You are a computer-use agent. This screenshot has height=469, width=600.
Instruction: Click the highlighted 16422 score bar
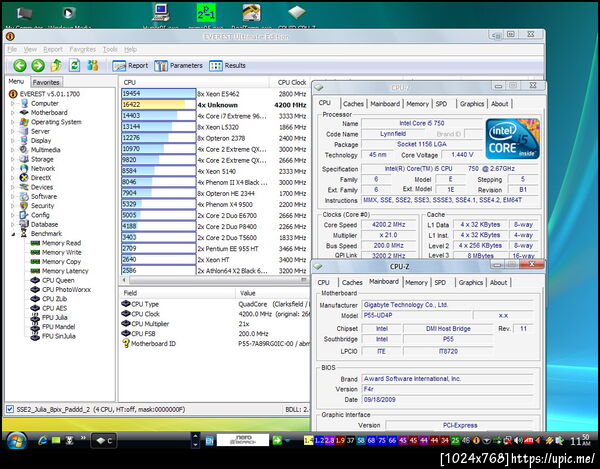158,104
